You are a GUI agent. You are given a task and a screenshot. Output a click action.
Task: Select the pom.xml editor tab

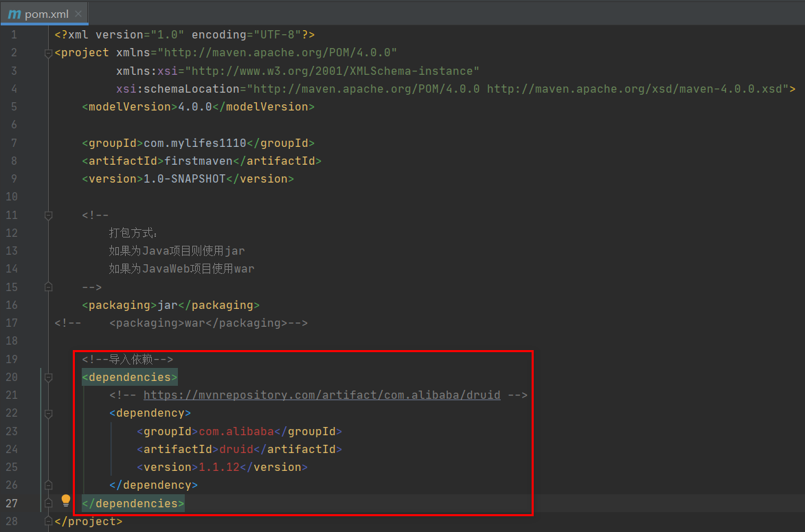(x=45, y=14)
